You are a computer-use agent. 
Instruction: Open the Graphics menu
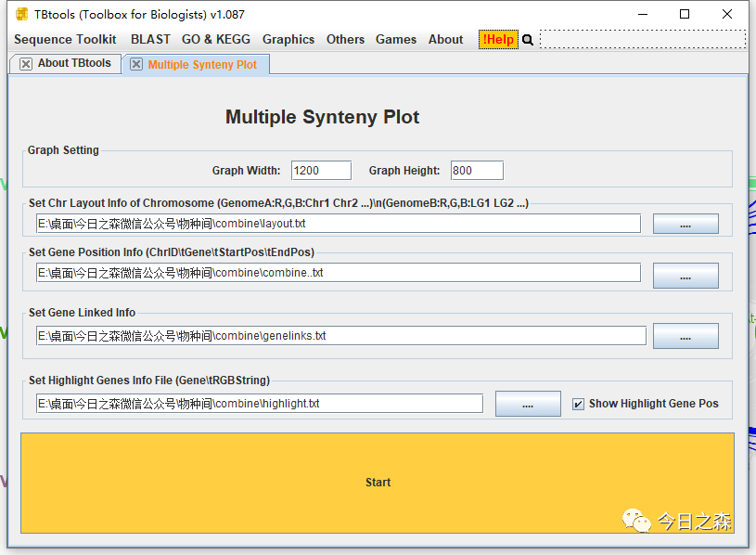click(x=288, y=39)
